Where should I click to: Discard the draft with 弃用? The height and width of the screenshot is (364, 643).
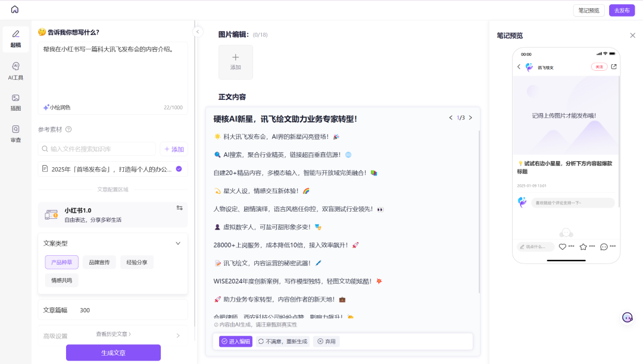(326, 341)
